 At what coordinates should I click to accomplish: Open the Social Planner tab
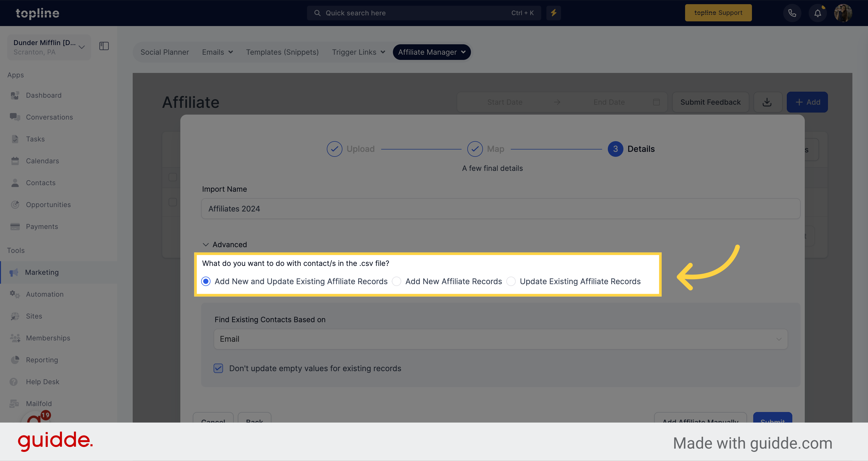(x=165, y=52)
